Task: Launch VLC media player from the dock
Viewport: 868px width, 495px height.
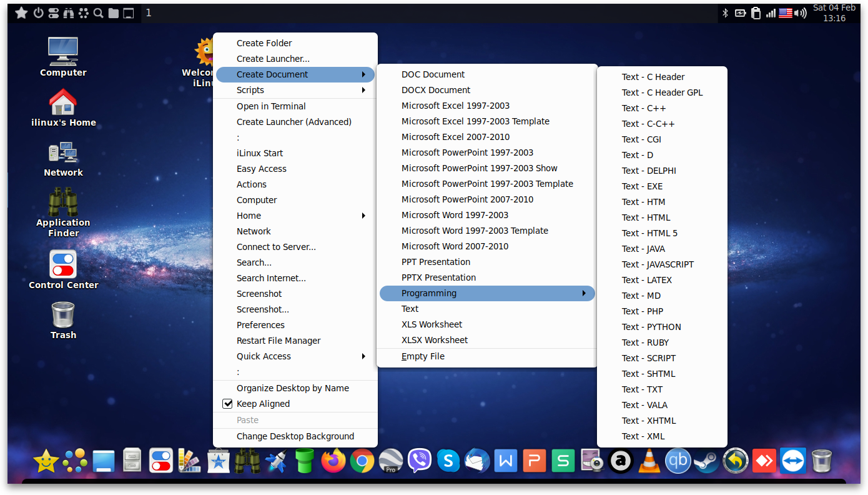Action: click(649, 462)
